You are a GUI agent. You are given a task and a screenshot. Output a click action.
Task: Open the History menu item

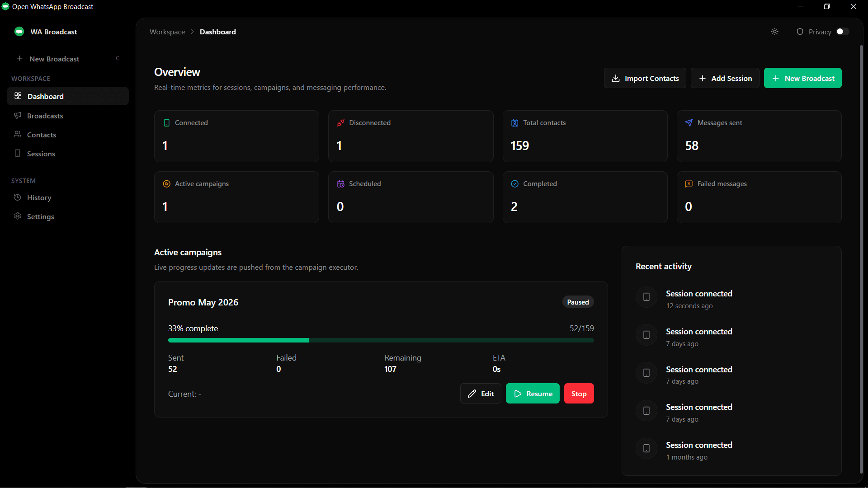pyautogui.click(x=68, y=197)
